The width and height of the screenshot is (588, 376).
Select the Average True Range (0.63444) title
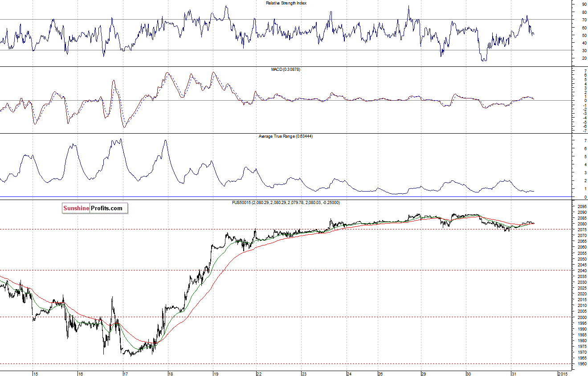[x=286, y=136]
